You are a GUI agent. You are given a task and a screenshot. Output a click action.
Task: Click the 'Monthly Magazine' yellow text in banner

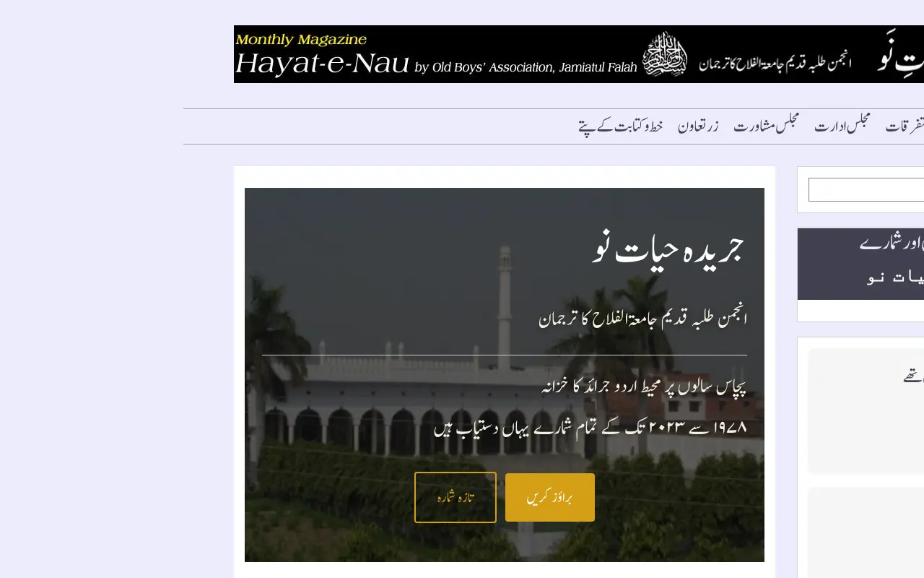coord(301,39)
